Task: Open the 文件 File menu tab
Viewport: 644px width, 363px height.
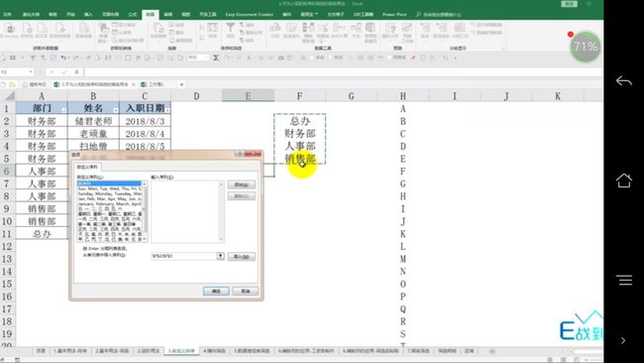Action: pos(7,15)
